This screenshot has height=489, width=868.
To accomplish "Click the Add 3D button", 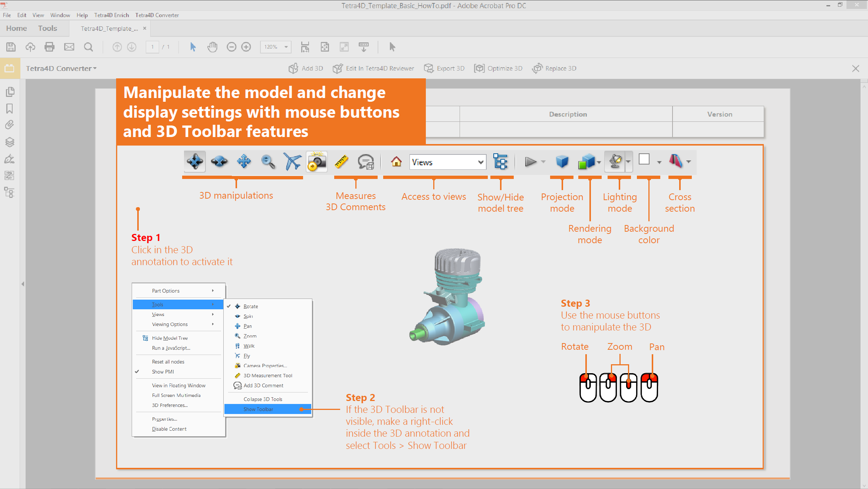I will pos(306,68).
